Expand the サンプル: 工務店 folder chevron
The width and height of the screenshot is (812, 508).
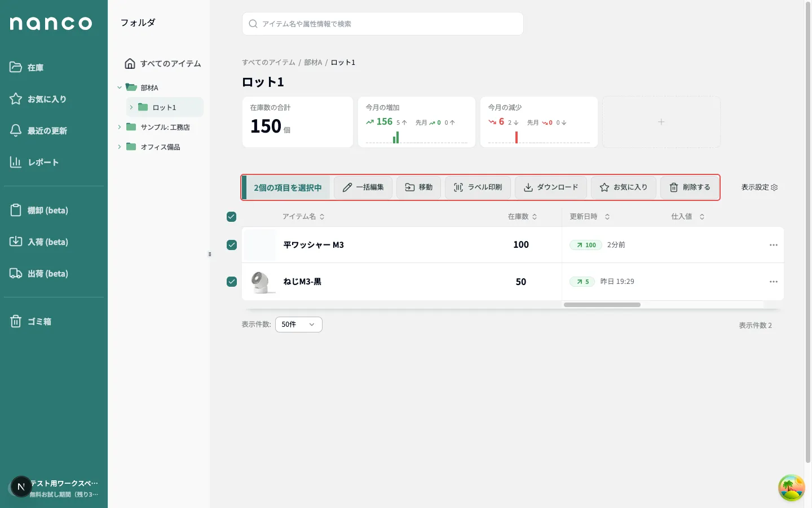120,127
